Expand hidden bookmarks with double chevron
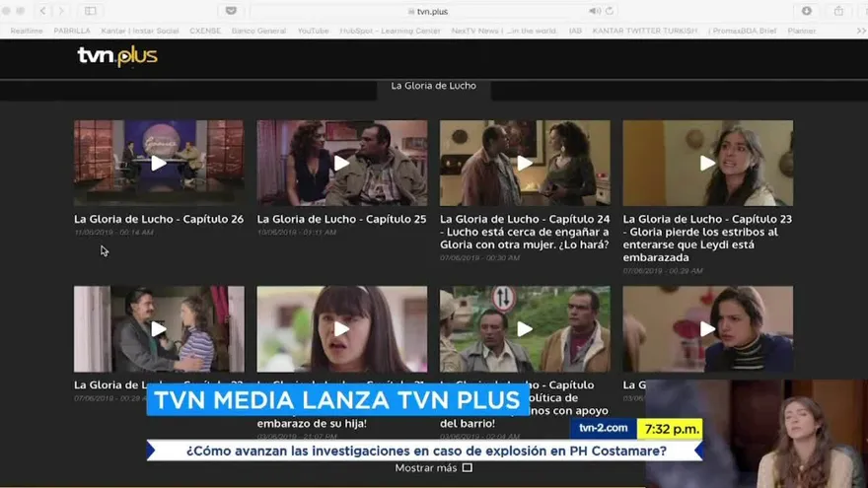Viewport: 868px width, 488px height. (861, 31)
